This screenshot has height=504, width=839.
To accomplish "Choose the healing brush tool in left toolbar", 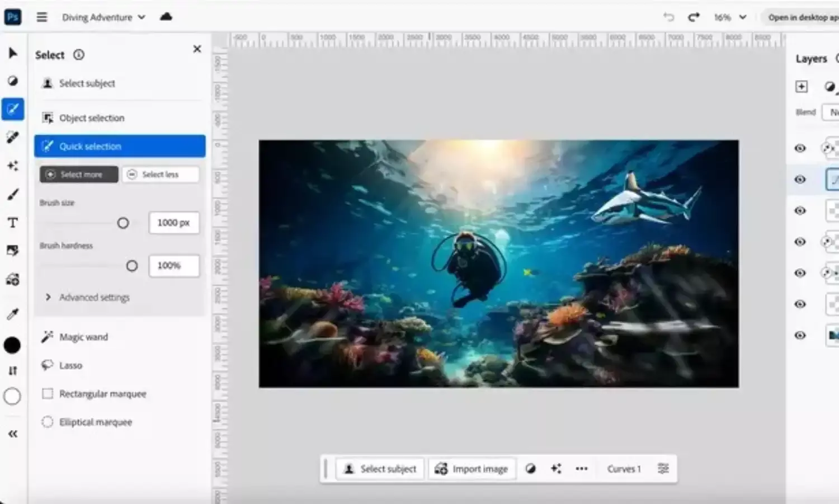I will pyautogui.click(x=12, y=138).
